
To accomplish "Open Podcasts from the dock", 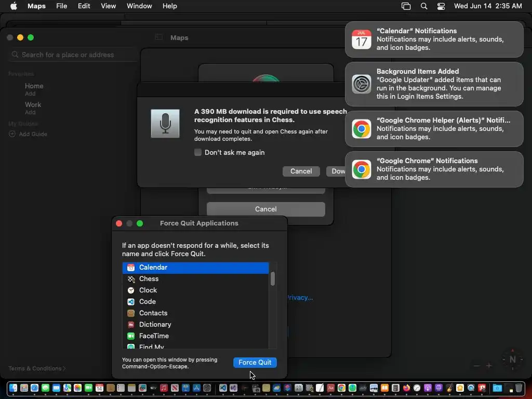I will pos(428,388).
